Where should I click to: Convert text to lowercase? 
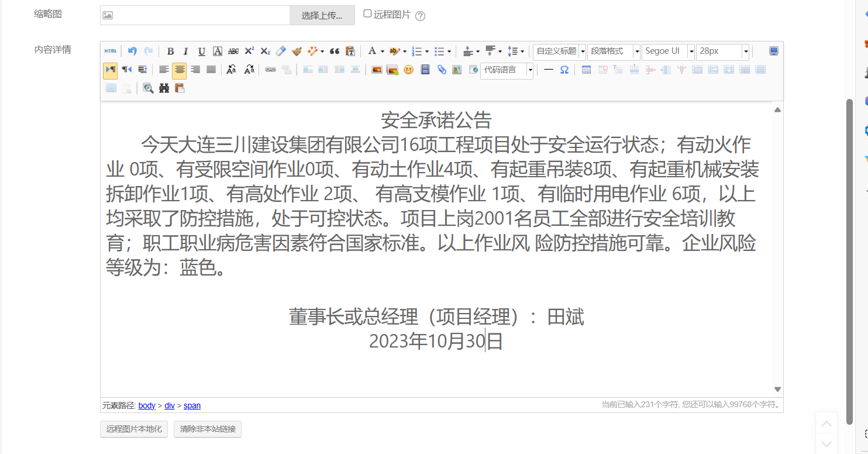[249, 70]
